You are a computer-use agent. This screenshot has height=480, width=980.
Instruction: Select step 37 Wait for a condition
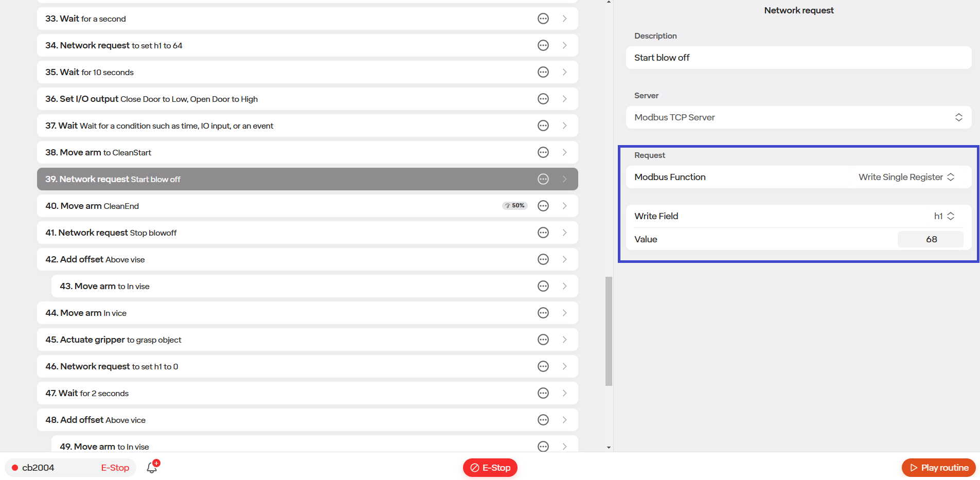pos(308,126)
